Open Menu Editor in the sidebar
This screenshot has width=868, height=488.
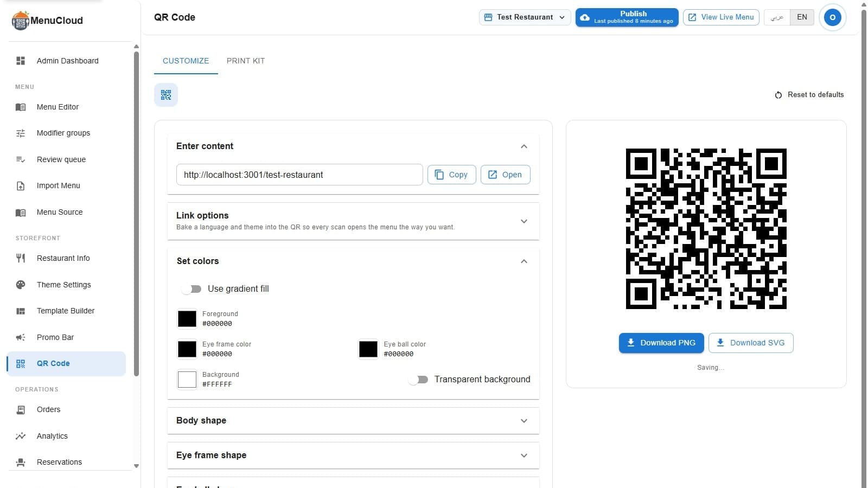pos(66,107)
